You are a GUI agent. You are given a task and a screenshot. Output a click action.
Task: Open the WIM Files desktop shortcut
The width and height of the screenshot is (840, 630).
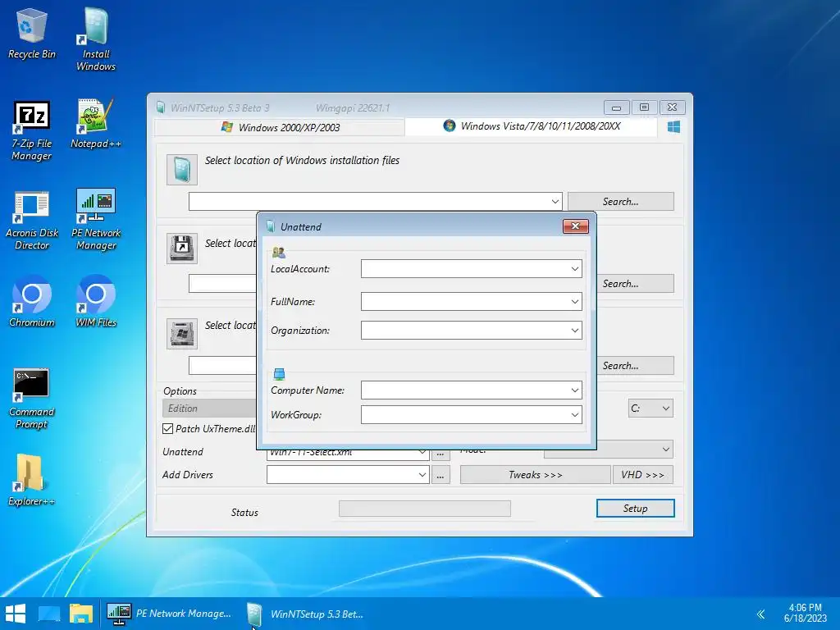[96, 301]
